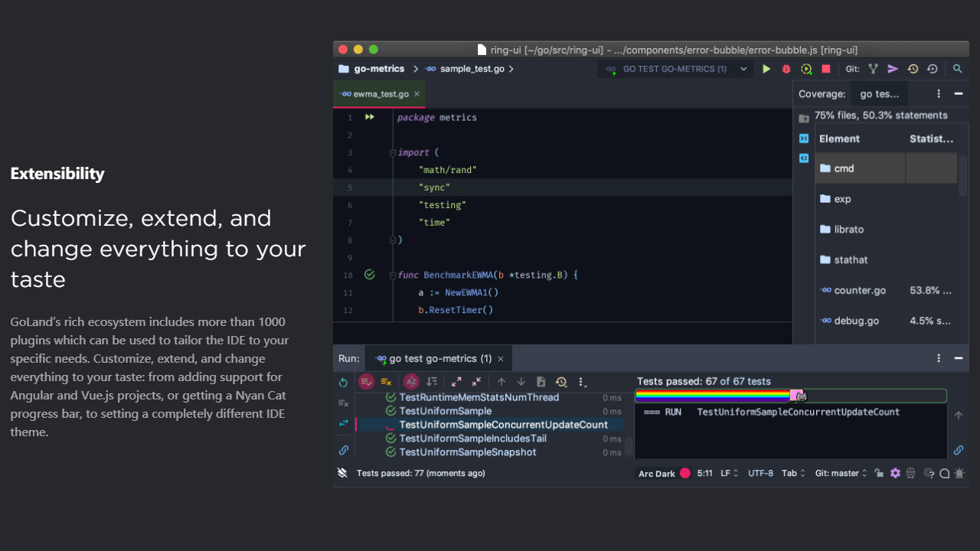This screenshot has width=980, height=551.
Task: Click the 5:11 cursor position
Action: click(704, 473)
